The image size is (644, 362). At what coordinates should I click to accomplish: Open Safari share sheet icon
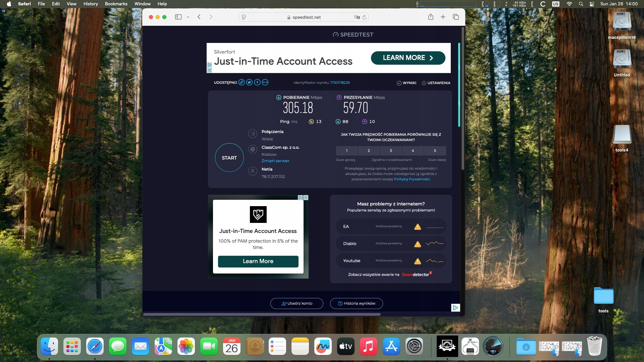431,17
